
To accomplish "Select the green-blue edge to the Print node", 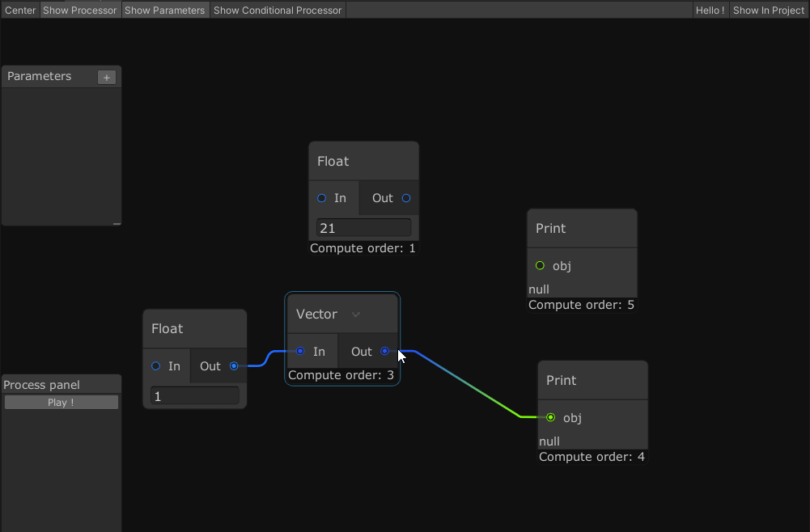I will point(468,383).
